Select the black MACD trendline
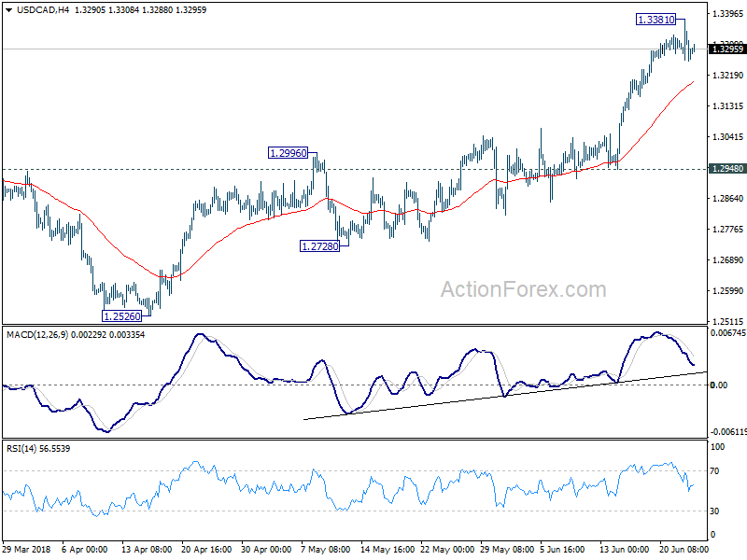 pos(505,396)
